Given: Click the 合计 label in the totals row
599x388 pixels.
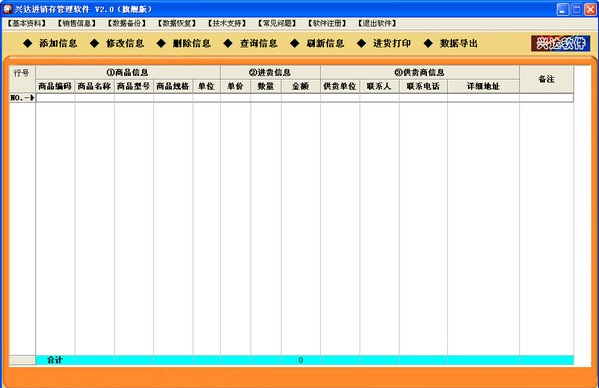Looking at the screenshot, I should [55, 360].
